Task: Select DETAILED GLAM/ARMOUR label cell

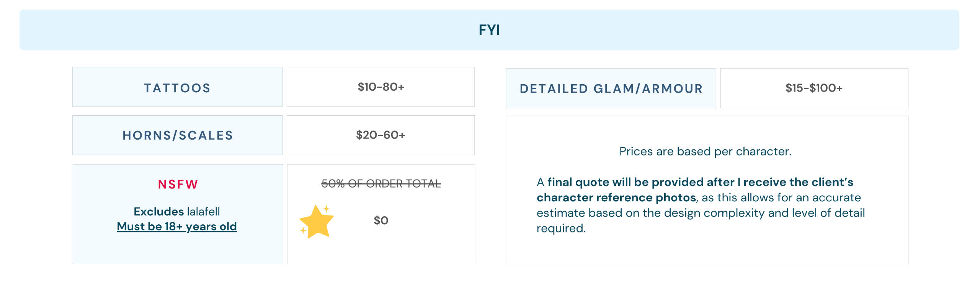Action: (x=611, y=88)
